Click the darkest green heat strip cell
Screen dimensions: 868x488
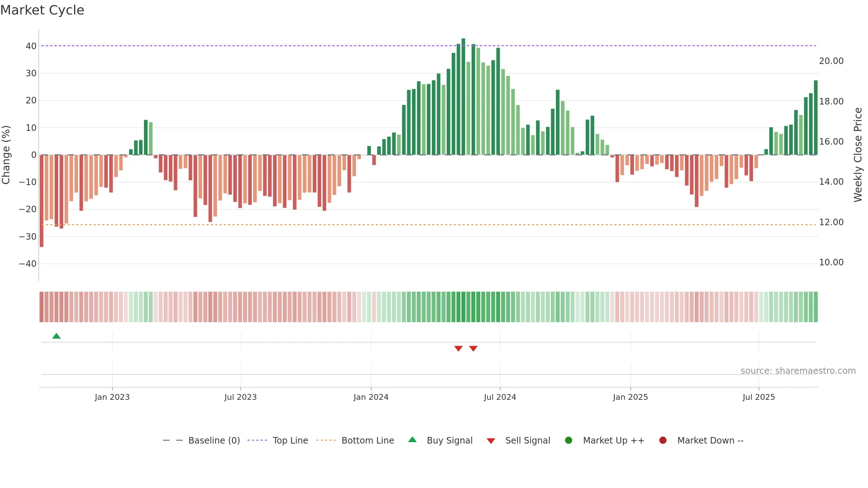click(x=463, y=307)
